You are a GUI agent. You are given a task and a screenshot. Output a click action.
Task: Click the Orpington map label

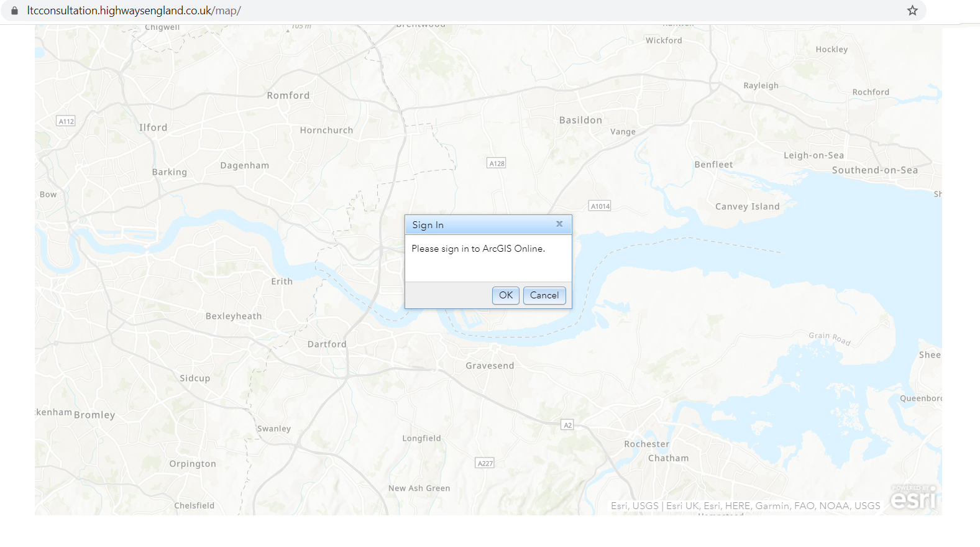193,464
